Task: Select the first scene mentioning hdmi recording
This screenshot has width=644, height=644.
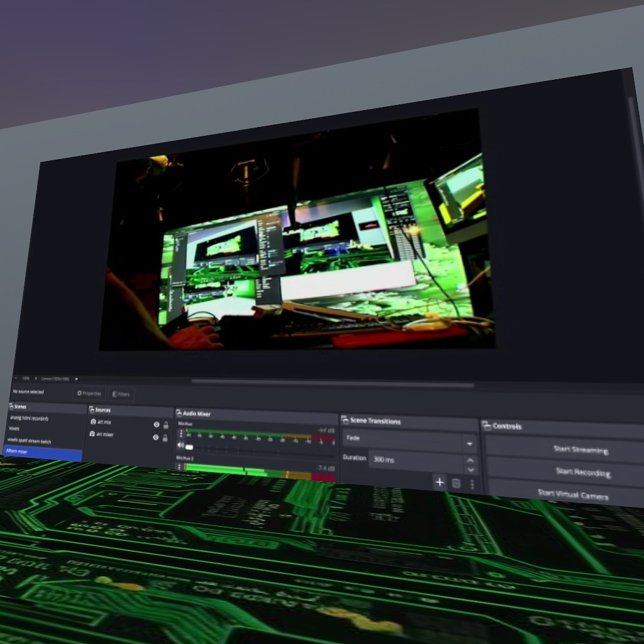Action: point(29,418)
